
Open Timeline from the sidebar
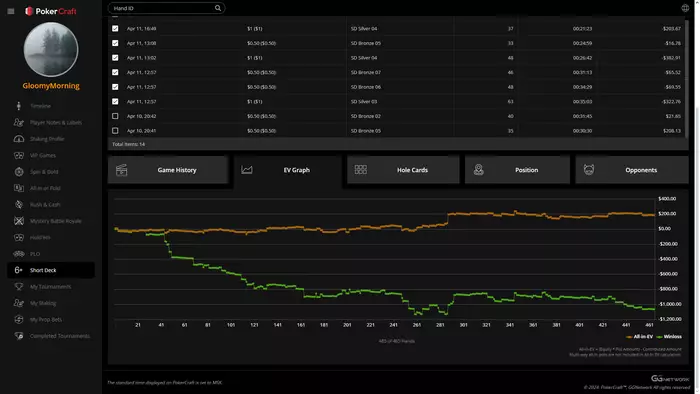(40, 106)
